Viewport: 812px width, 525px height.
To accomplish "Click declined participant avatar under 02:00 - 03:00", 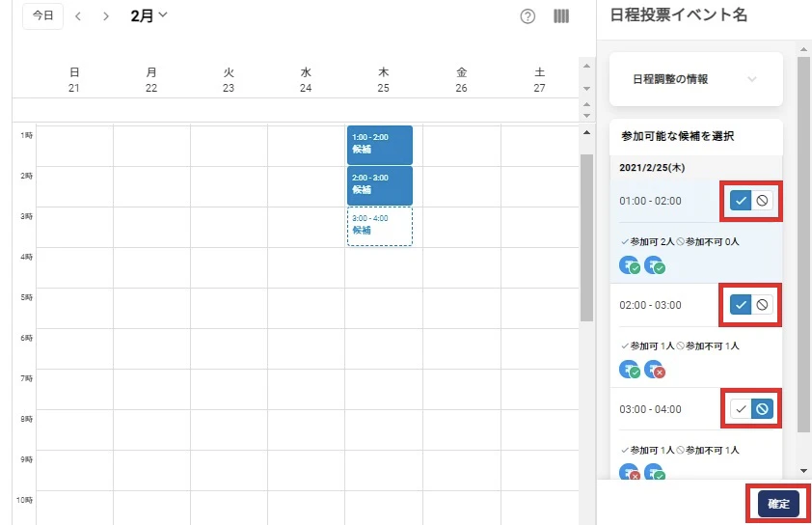I will [x=655, y=369].
